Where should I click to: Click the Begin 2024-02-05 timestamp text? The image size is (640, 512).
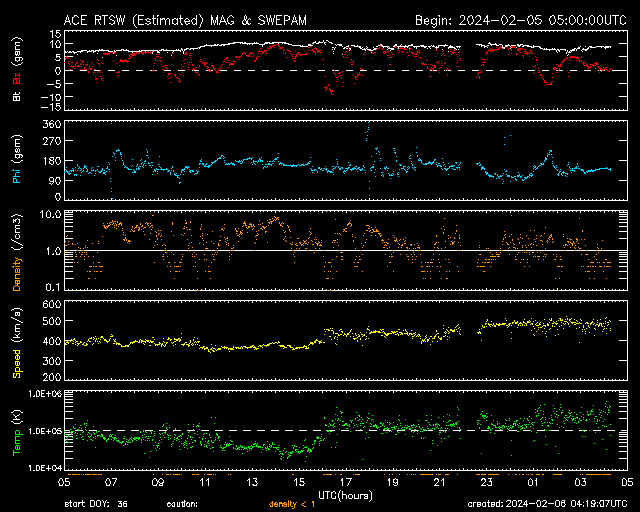(520, 20)
